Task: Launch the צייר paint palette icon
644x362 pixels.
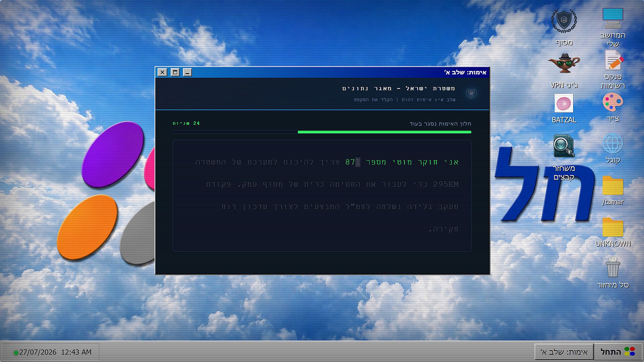Action: tap(613, 107)
